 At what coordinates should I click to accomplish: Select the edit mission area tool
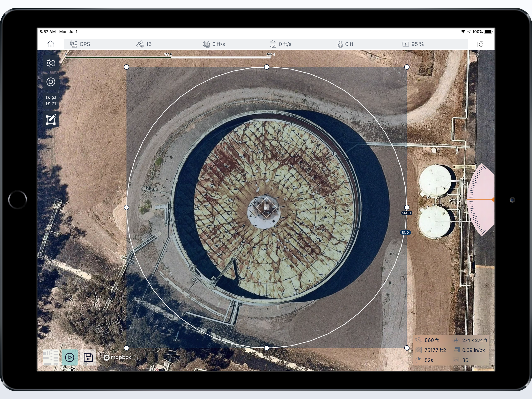coord(51,119)
